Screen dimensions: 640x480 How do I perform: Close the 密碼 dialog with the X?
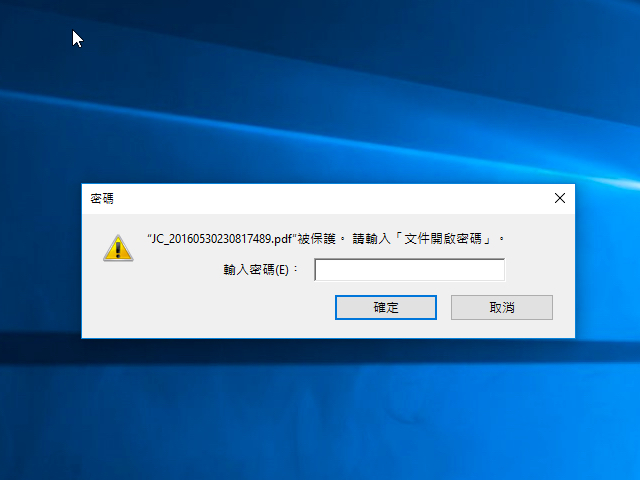tap(560, 198)
